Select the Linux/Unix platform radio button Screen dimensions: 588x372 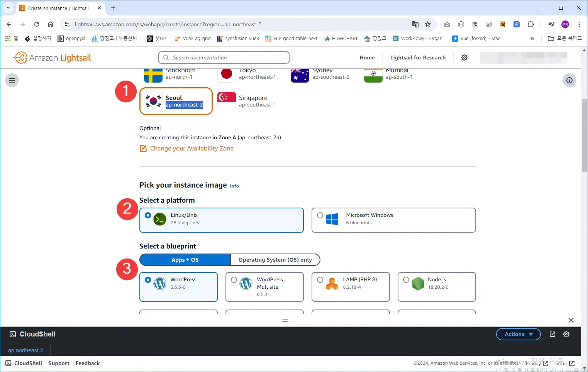tap(148, 215)
